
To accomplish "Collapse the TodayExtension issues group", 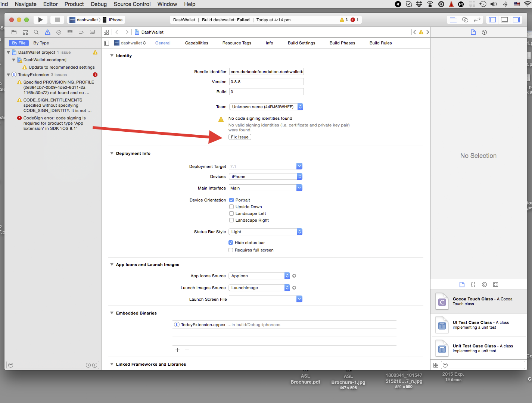I will 9,75.
